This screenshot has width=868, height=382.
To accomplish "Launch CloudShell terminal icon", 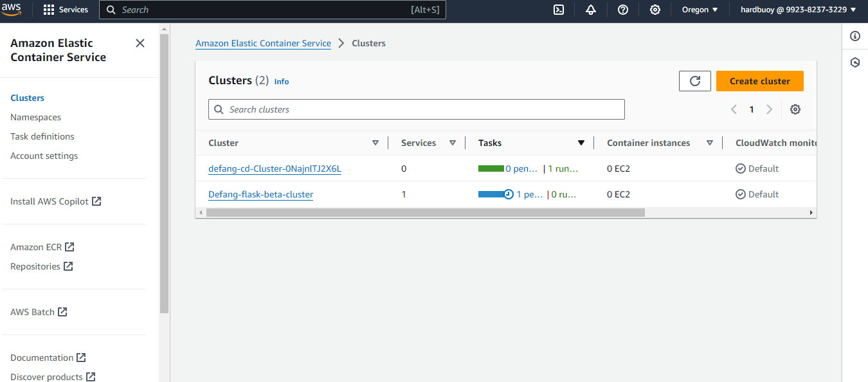I will pyautogui.click(x=559, y=10).
